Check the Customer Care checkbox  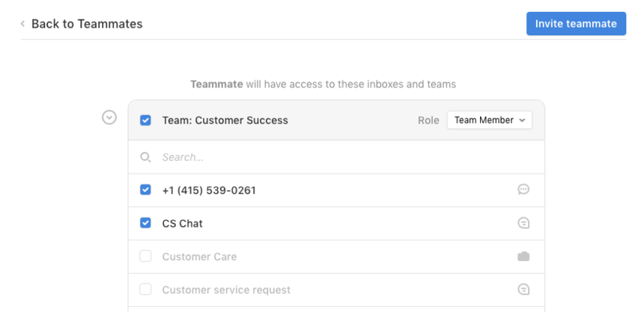145,256
